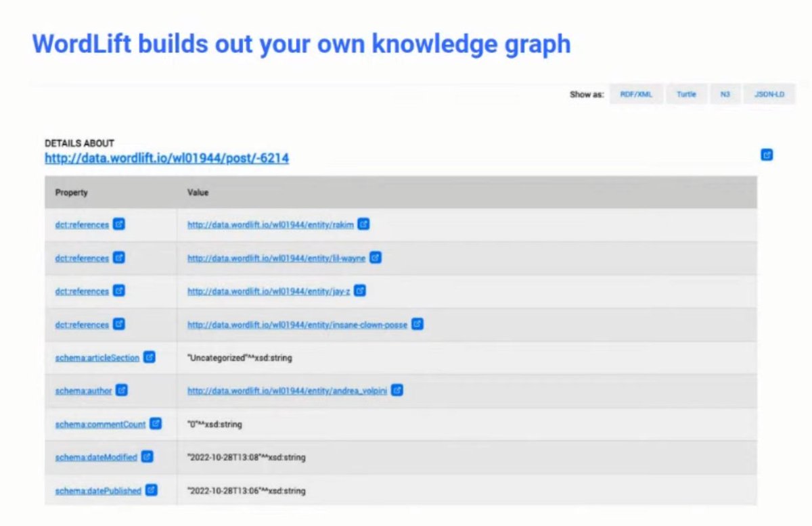Open the entity/lil-wayne URL link
This screenshot has height=526, width=812.
point(276,258)
